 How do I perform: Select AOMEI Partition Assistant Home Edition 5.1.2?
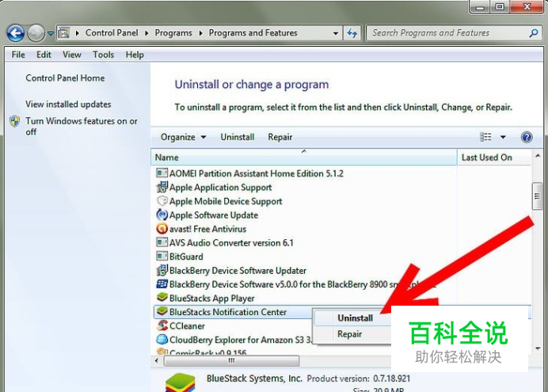pyautogui.click(x=256, y=173)
